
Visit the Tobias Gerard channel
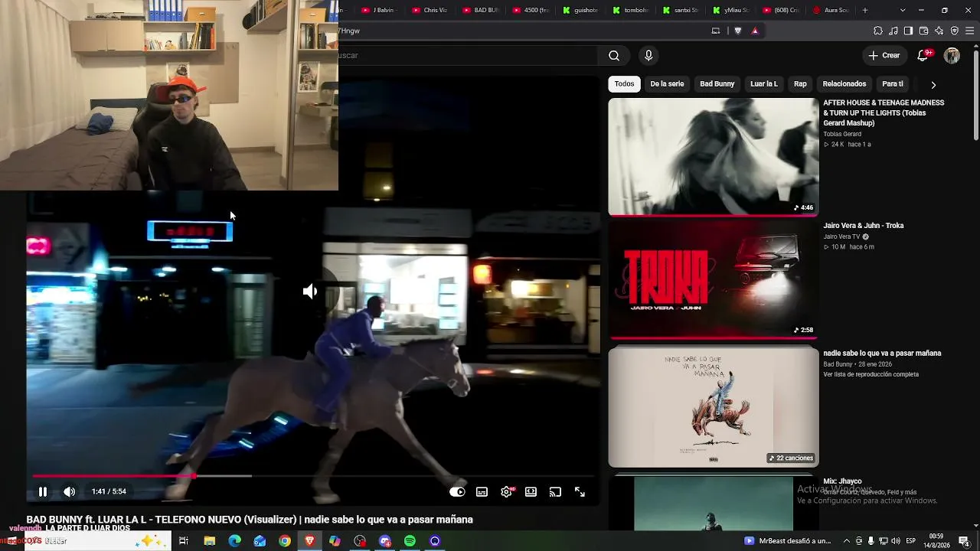coord(842,134)
